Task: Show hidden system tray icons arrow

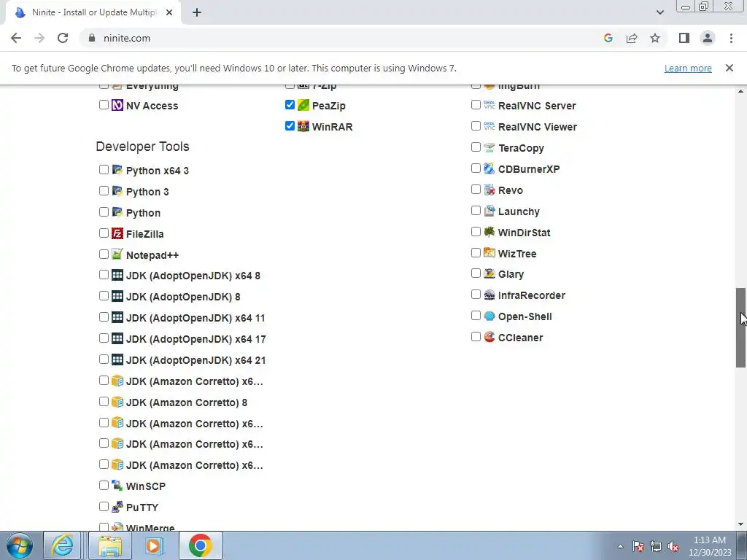Action: (620, 546)
